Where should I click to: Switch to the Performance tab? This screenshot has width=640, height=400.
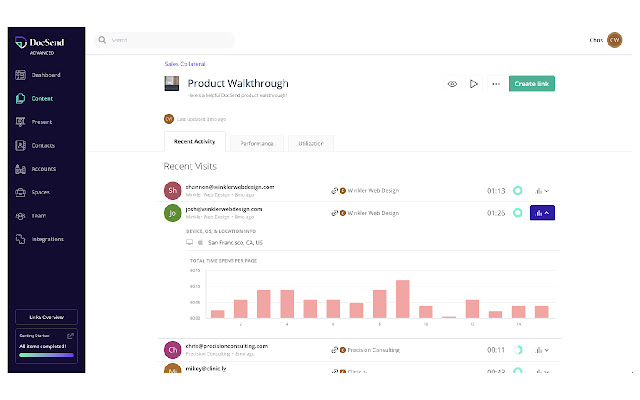[258, 144]
